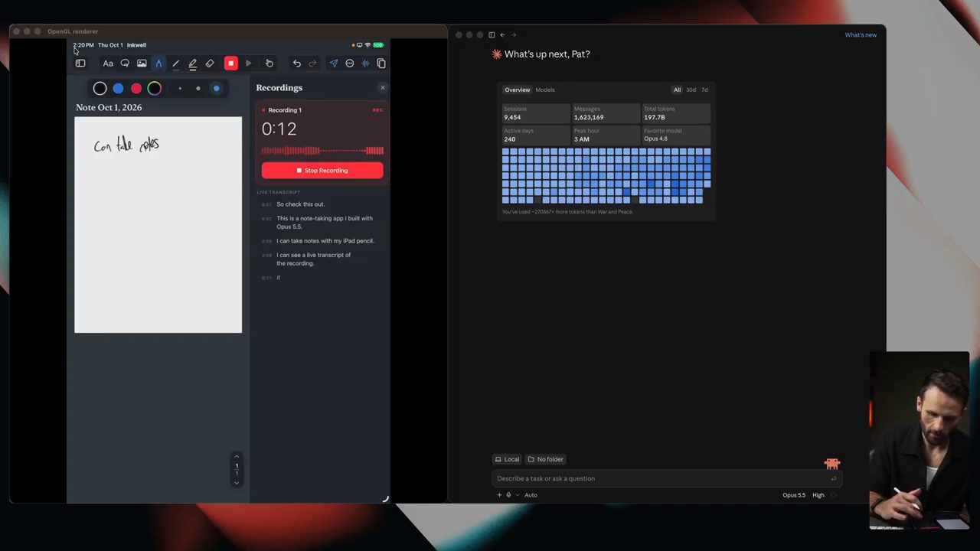Insert an image with the picture icon
The width and height of the screenshot is (980, 551).
coord(142,64)
